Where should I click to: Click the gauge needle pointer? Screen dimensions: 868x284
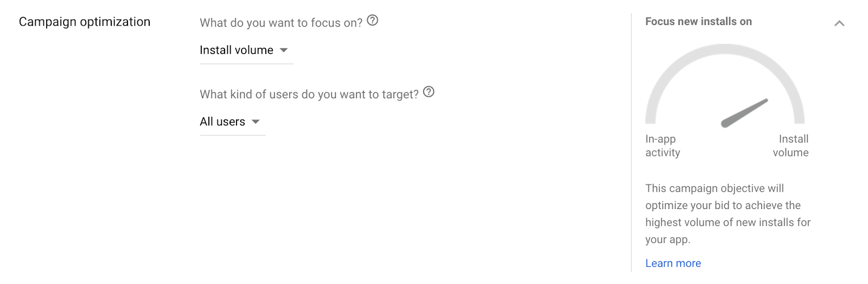pyautogui.click(x=744, y=113)
